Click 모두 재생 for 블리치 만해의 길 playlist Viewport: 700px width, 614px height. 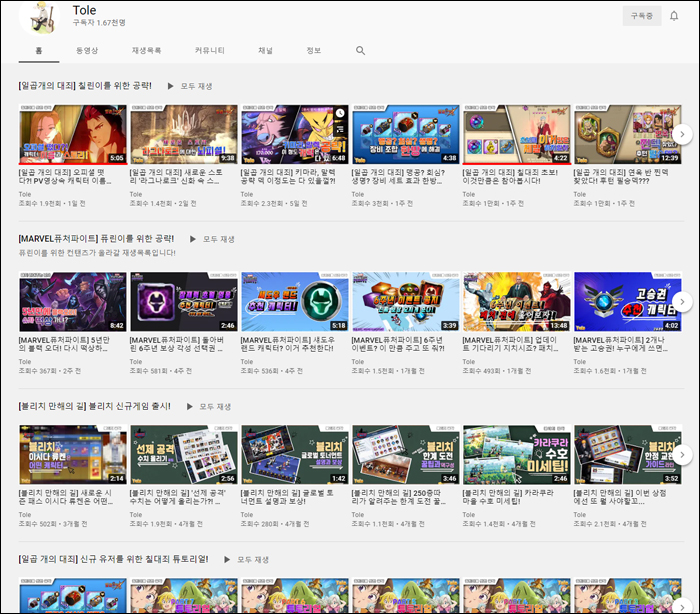pos(215,407)
